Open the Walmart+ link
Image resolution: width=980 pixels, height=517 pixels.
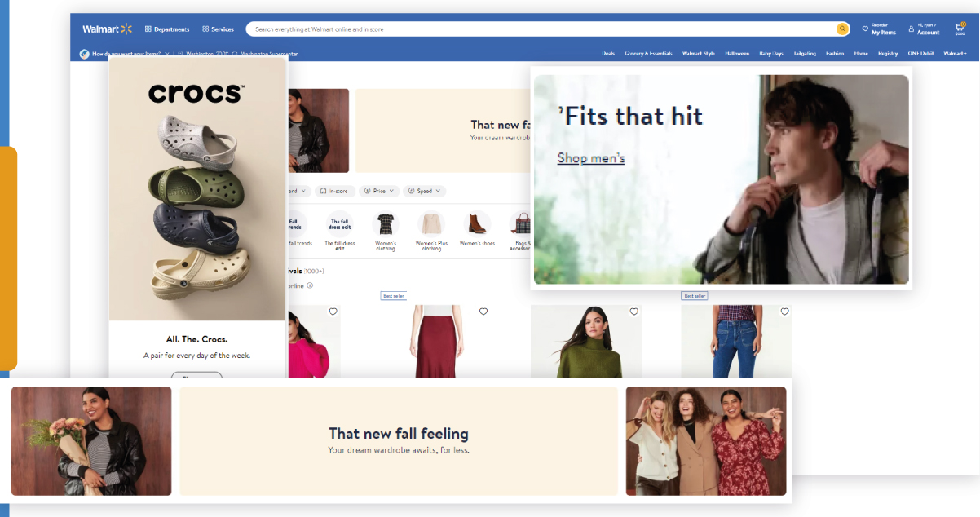point(956,53)
